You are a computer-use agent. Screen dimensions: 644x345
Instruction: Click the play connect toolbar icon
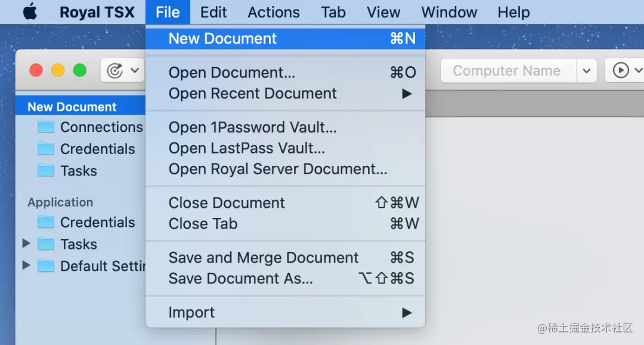coord(621,70)
